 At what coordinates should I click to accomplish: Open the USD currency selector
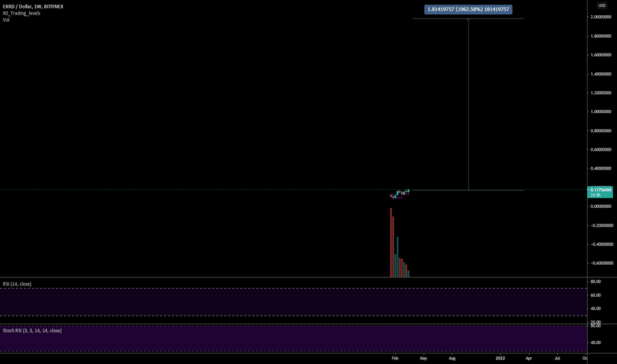pos(602,5)
